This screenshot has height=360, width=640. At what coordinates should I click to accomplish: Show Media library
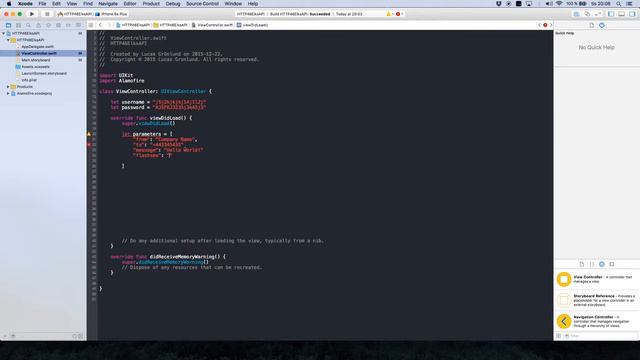pos(612,264)
